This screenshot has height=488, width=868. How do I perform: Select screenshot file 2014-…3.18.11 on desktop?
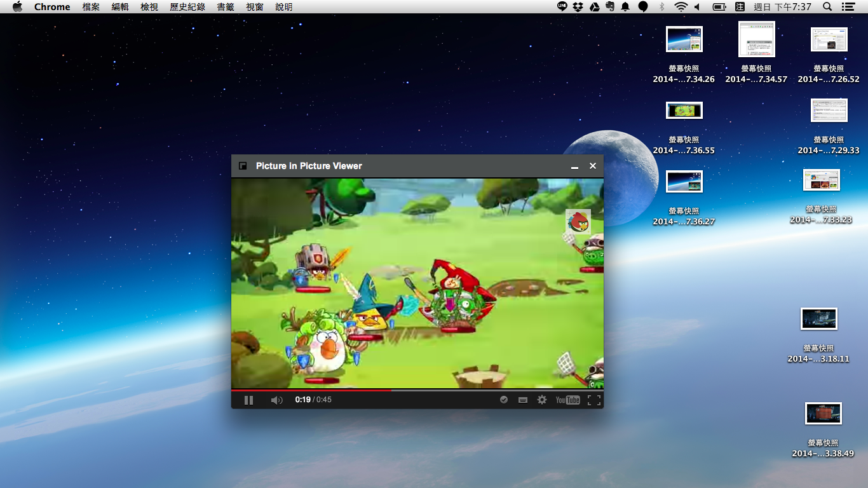(818, 335)
